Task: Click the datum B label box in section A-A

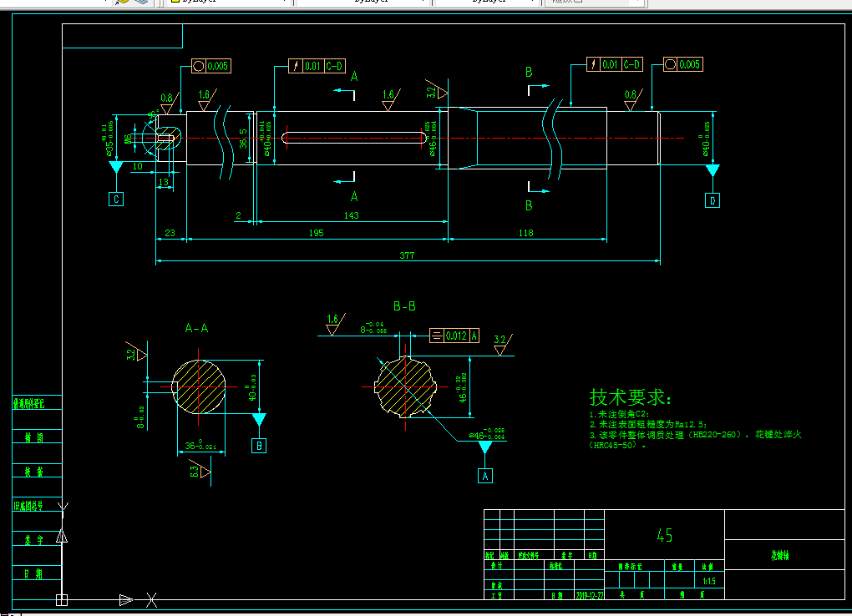Action: click(259, 446)
